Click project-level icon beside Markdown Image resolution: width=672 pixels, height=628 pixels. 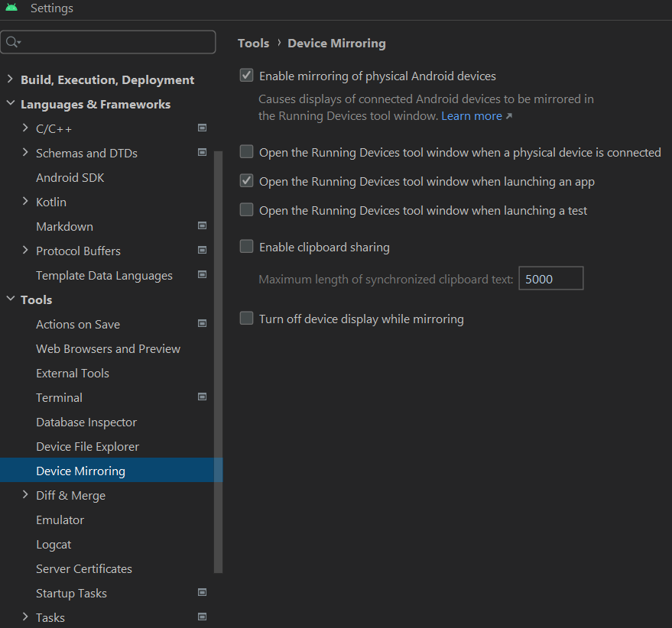tap(202, 226)
